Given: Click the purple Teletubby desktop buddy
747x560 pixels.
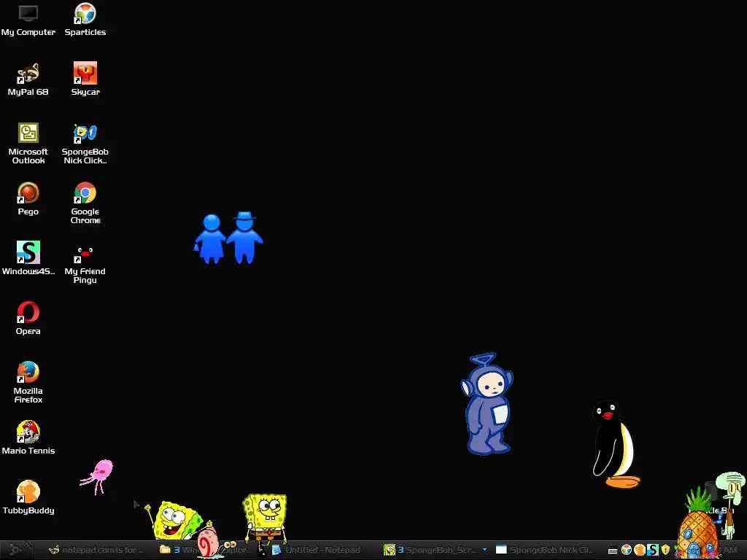Looking at the screenshot, I should coord(487,404).
